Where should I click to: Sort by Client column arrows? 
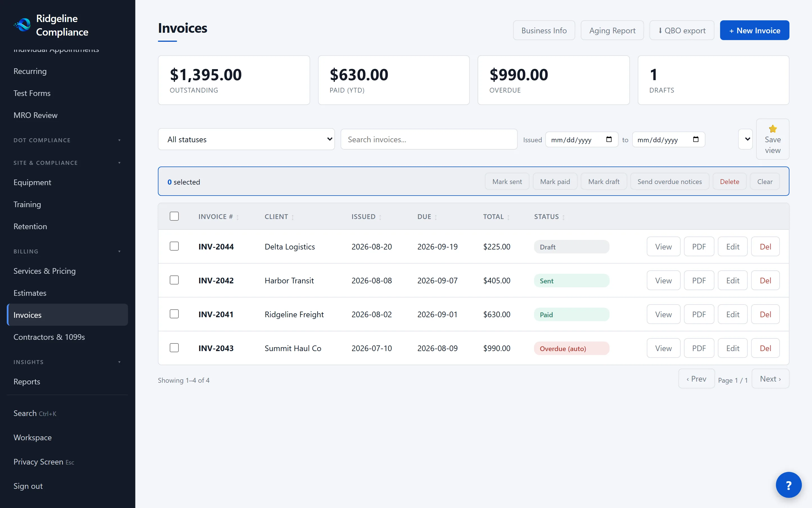(293, 217)
